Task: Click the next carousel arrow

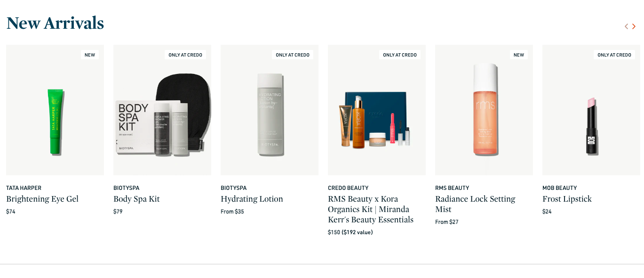Action: (634, 26)
